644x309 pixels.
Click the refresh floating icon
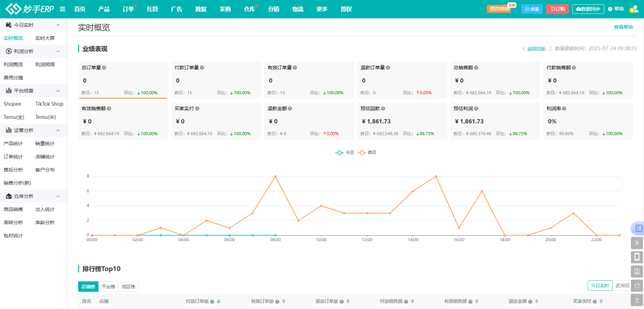click(x=637, y=286)
